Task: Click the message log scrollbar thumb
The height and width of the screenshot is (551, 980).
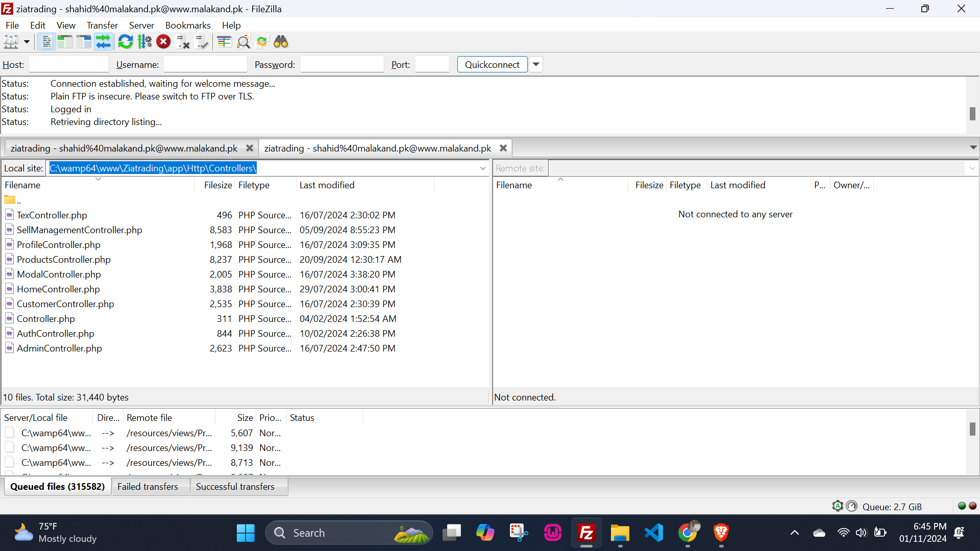Action: (972, 113)
